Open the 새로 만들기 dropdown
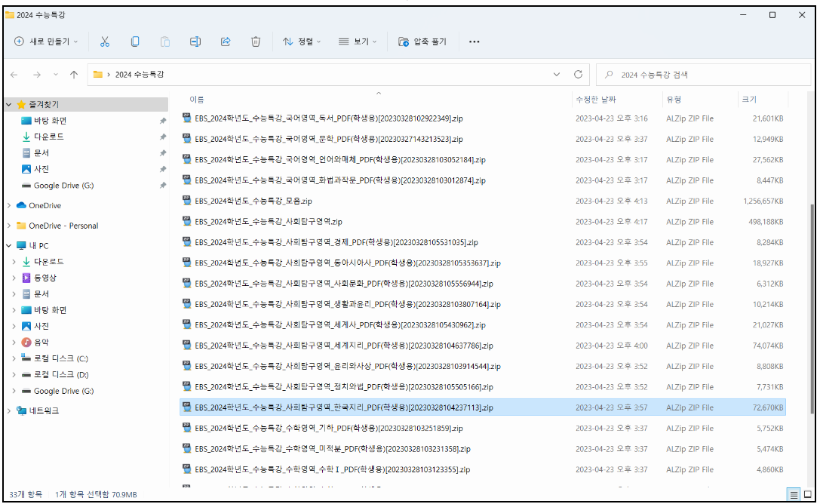820x504 pixels. (46, 41)
